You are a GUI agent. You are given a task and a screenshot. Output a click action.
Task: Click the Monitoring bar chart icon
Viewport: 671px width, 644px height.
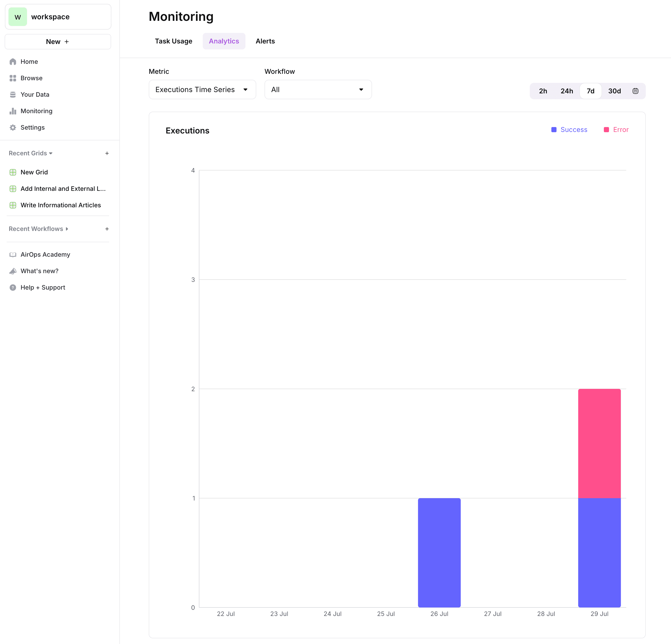(x=13, y=111)
